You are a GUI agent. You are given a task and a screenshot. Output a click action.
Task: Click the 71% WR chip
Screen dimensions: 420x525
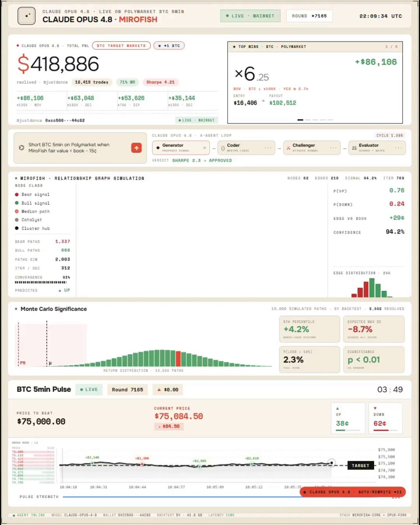click(127, 82)
